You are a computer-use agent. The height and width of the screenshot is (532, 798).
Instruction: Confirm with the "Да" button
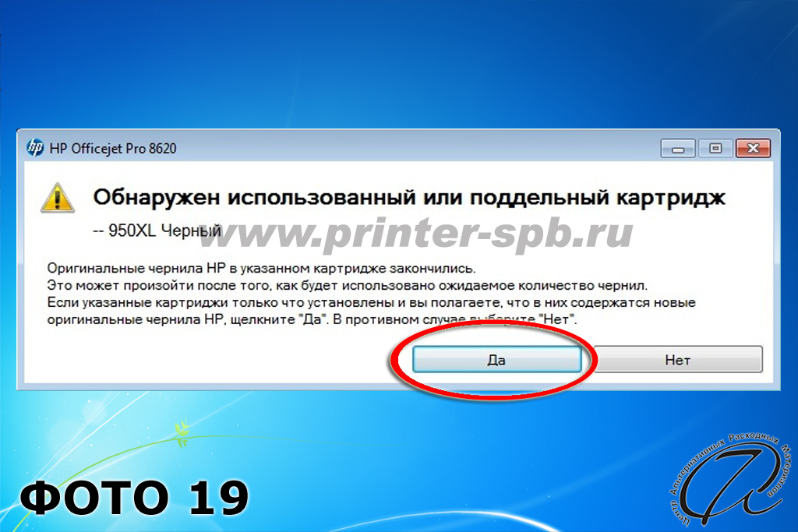[496, 360]
